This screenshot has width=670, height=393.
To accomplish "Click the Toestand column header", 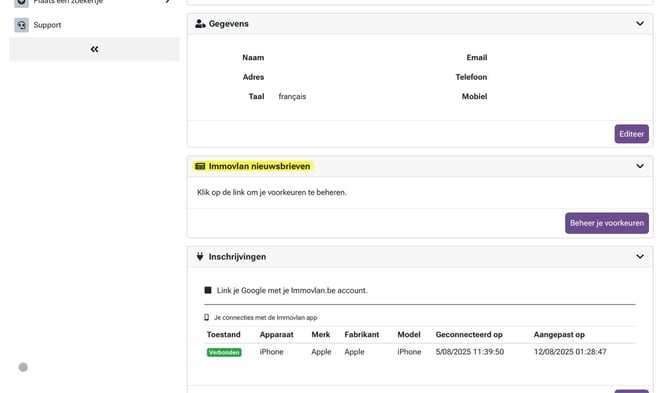I will click(223, 334).
